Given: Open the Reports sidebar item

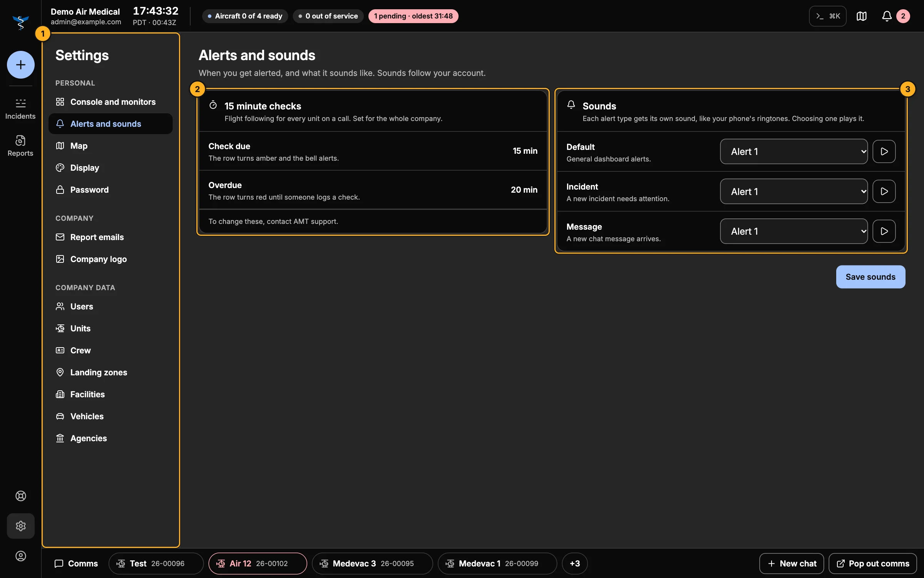Looking at the screenshot, I should pyautogui.click(x=20, y=146).
